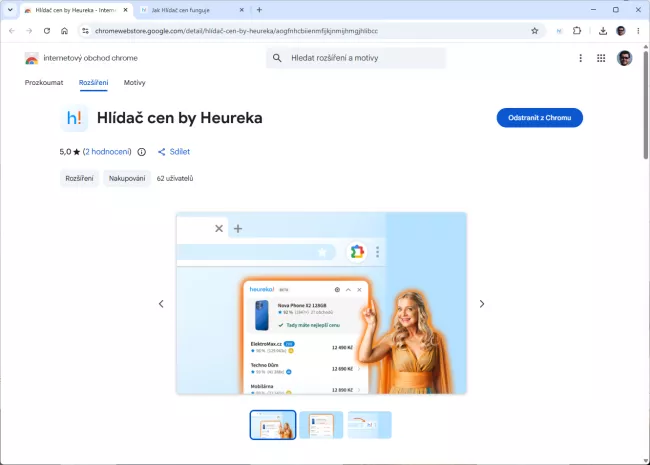Click the Rozšíření category chip

[x=79, y=178]
